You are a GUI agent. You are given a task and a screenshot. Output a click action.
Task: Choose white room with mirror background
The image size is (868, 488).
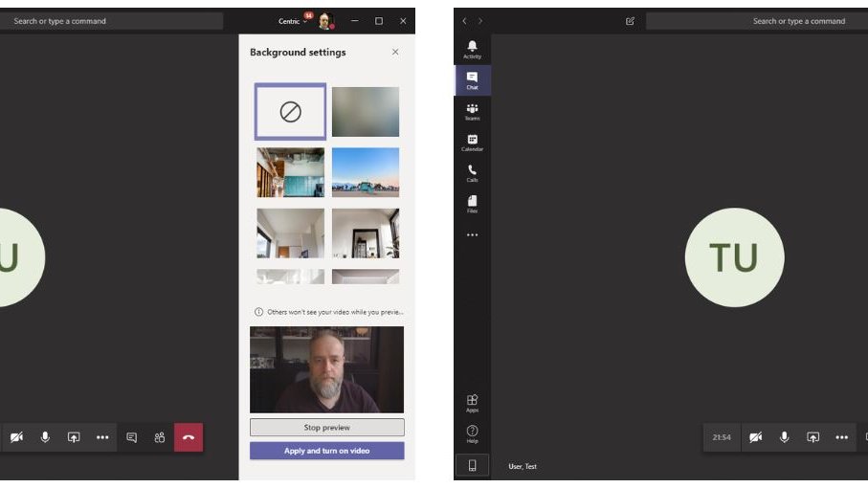click(366, 233)
